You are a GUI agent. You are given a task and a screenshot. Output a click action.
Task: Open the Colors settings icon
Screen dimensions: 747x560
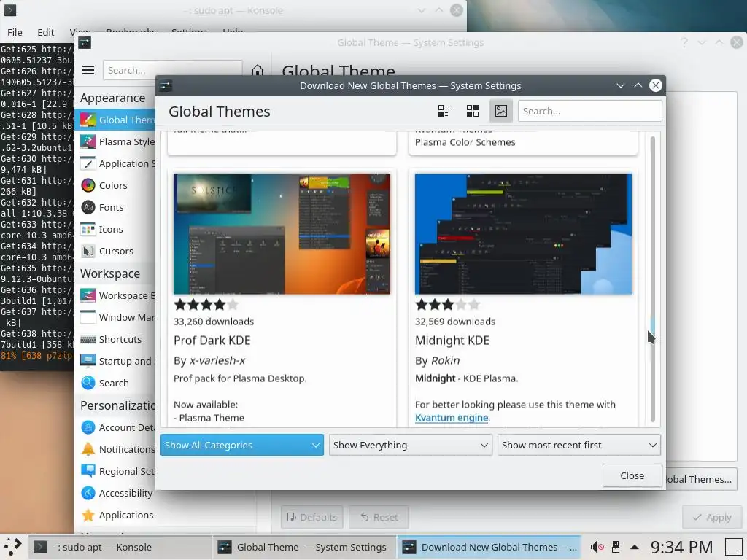[x=88, y=185]
